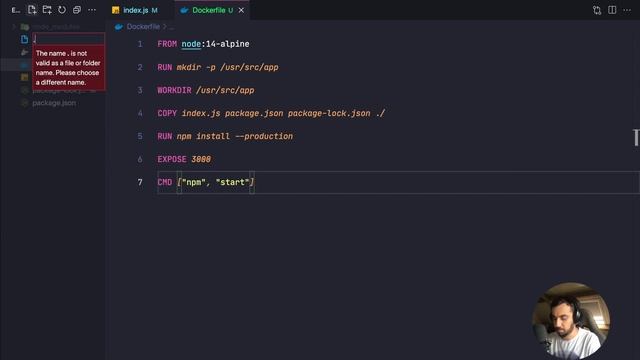
Task: Click the underlined node image name
Action: tap(191, 44)
